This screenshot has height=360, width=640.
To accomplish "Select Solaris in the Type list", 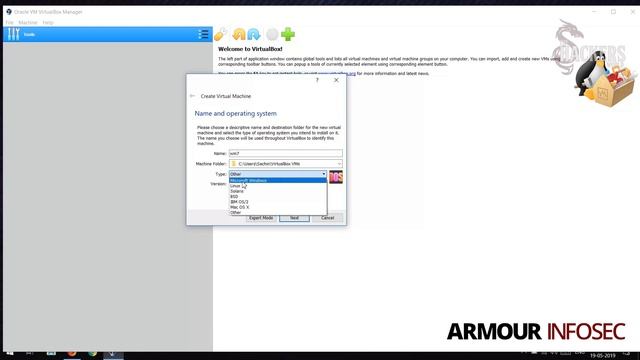I will 278,191.
